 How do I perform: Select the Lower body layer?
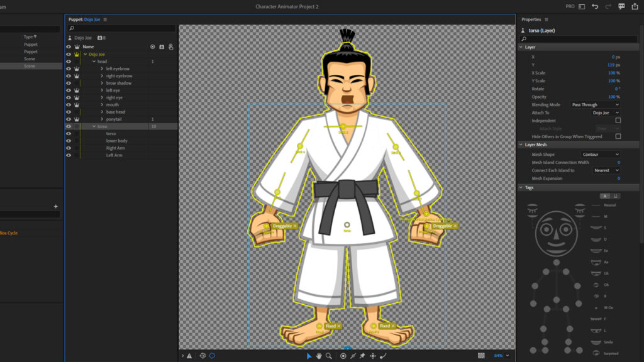116,141
